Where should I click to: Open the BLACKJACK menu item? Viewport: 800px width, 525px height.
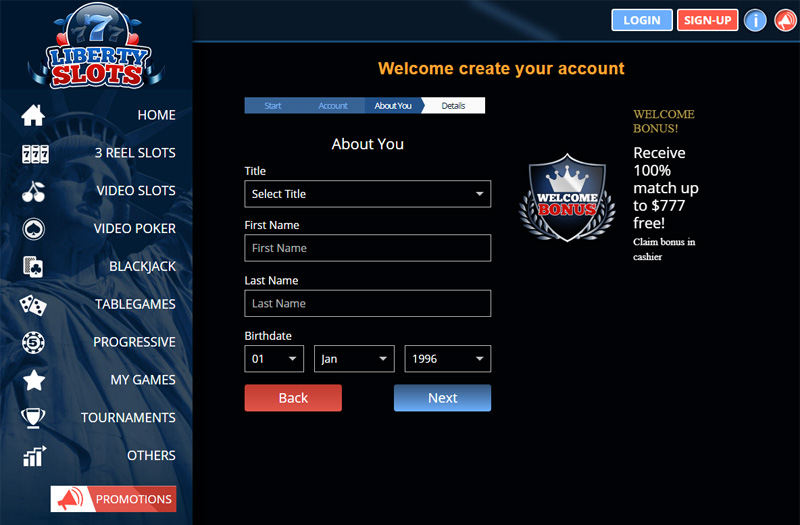(x=142, y=266)
